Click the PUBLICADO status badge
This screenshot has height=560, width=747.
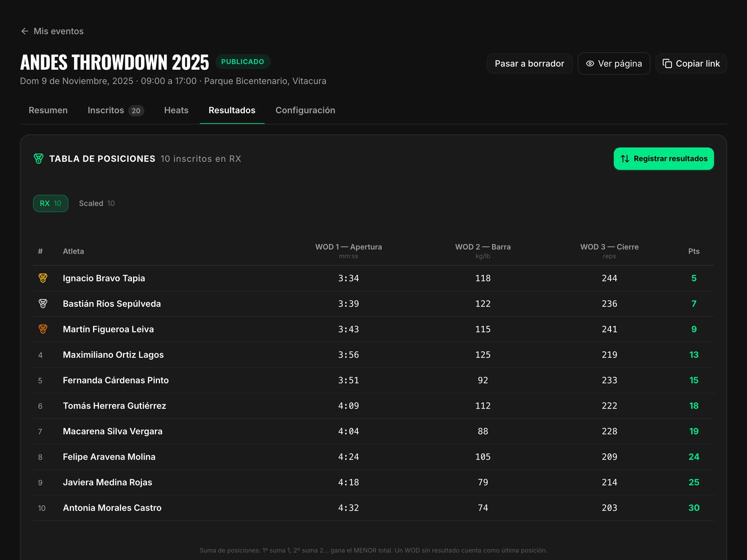[242, 62]
